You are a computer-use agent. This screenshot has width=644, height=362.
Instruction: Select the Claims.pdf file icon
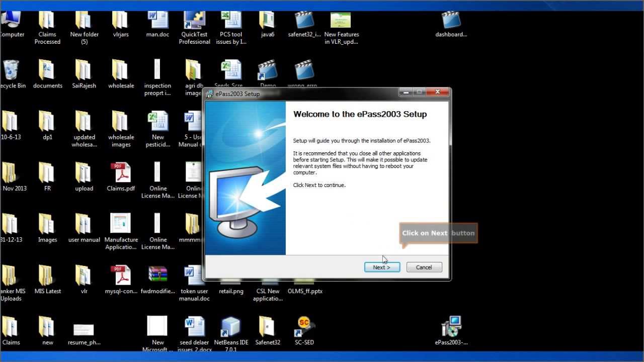pos(121,173)
